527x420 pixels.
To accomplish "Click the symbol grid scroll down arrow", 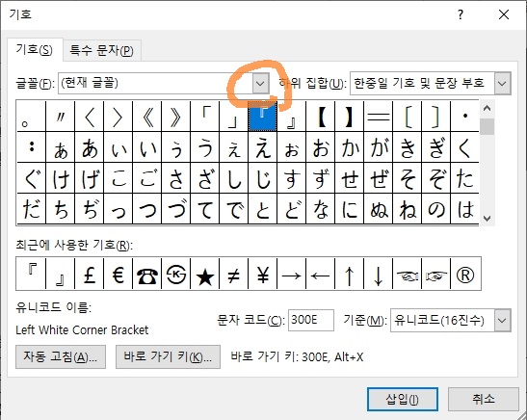I will tap(487, 218).
